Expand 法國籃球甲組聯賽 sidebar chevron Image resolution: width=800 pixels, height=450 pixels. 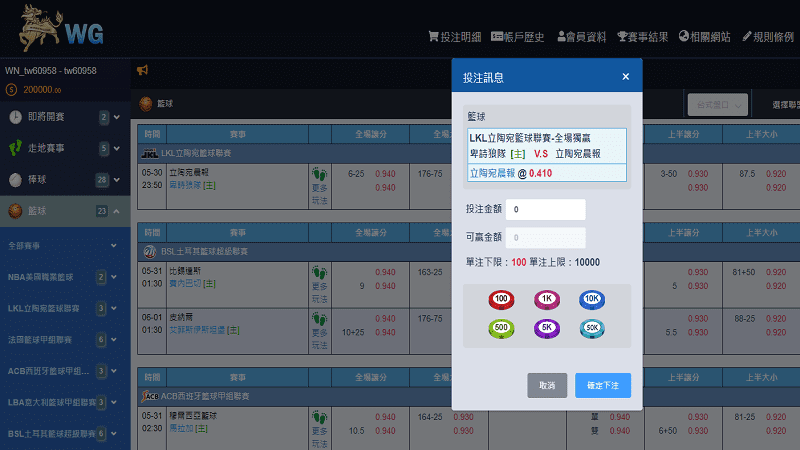pyautogui.click(x=113, y=339)
